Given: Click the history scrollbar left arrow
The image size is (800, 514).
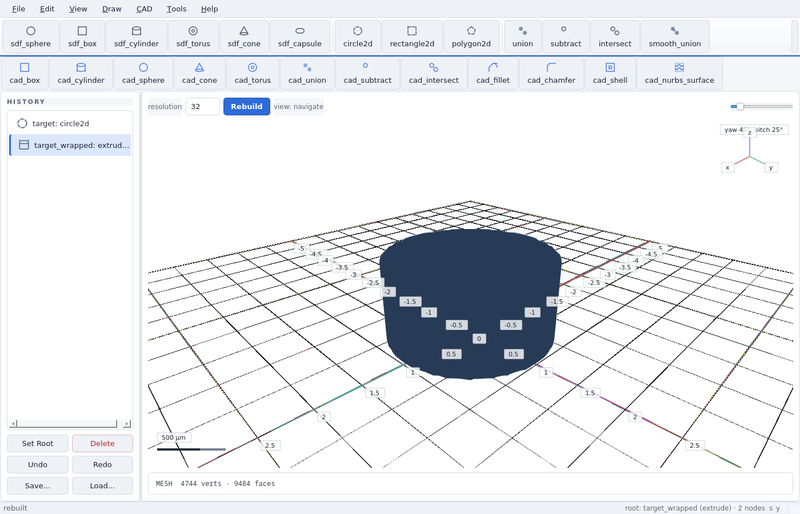Looking at the screenshot, I should point(13,424).
